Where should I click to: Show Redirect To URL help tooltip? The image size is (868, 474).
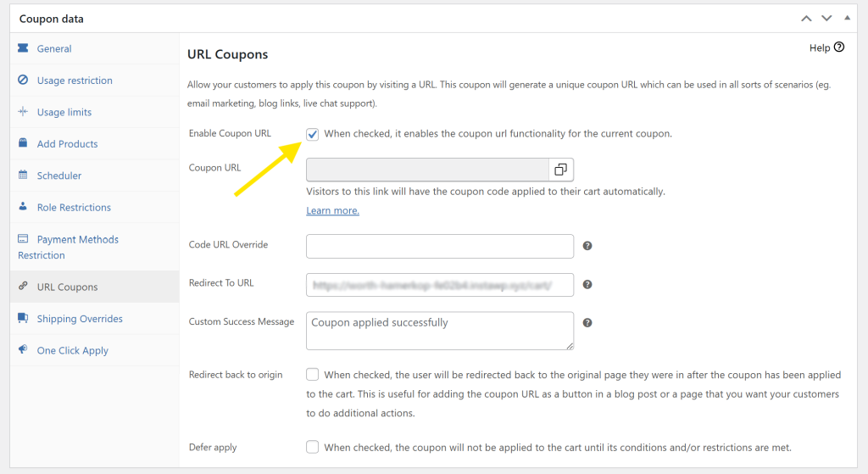[587, 285]
